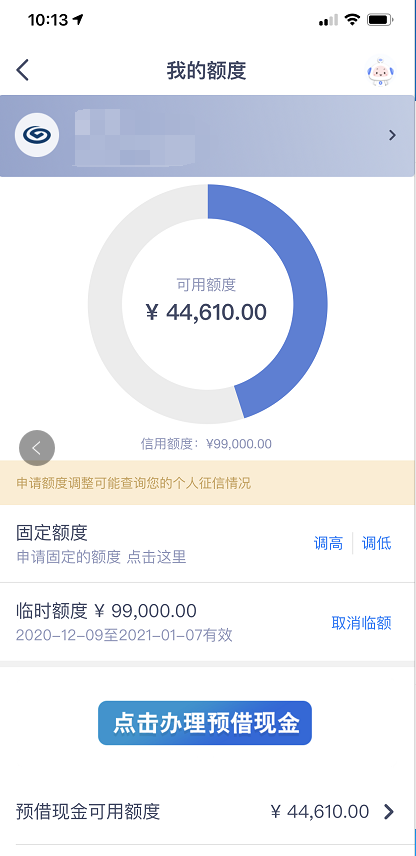416x856 pixels.
Task: Open the robot assistant avatar icon
Action: click(381, 72)
